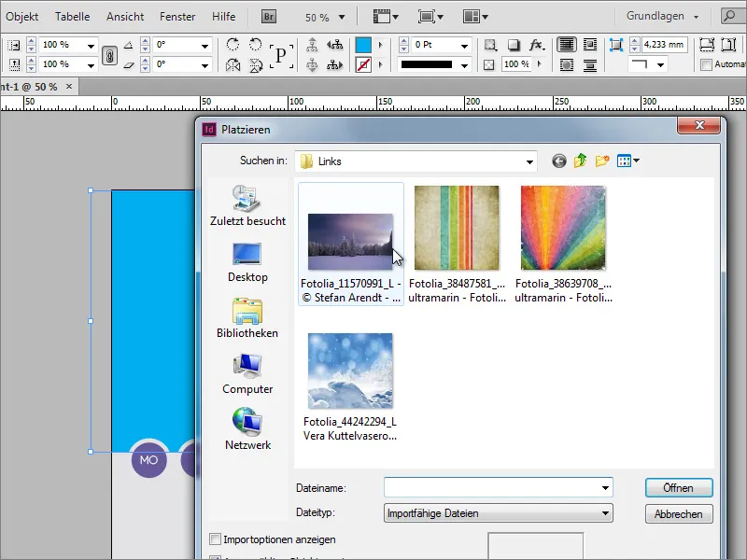Open the shear angle 0° dropdown
Image resolution: width=747 pixels, height=560 pixels.
tap(204, 65)
